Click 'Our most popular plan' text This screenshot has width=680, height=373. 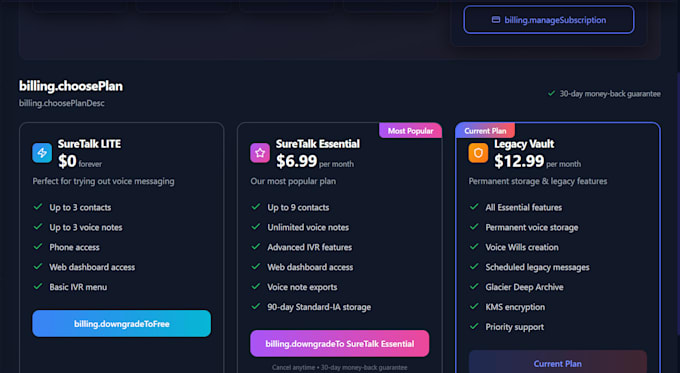[x=293, y=181]
